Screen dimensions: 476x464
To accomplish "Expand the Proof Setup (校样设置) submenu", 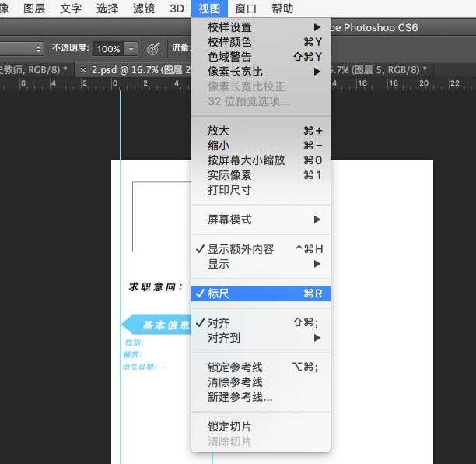I will pyautogui.click(x=261, y=27).
